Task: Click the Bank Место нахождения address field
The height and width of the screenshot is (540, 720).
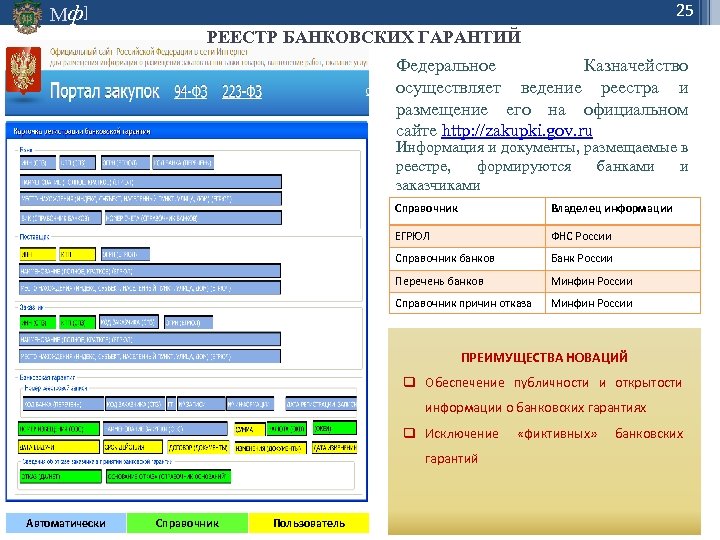Action: [151, 199]
